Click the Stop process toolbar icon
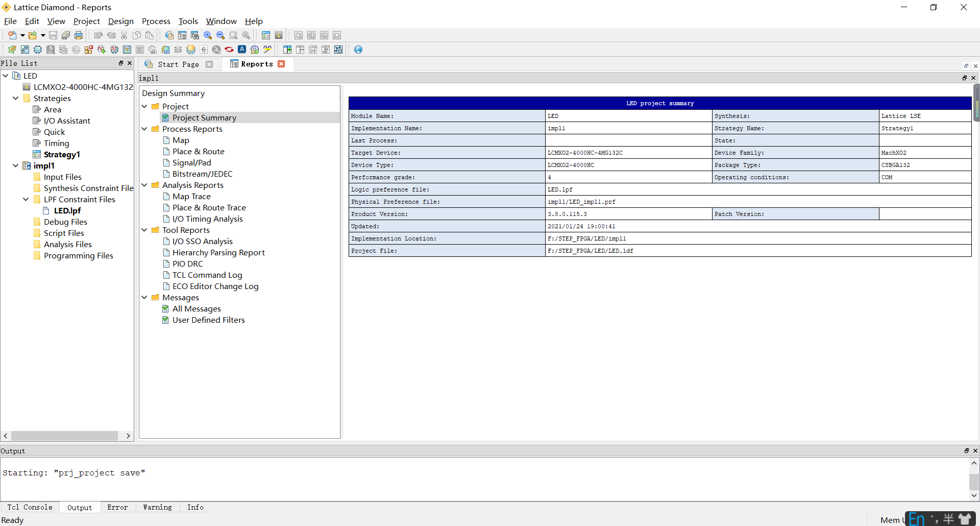The image size is (980, 526). (337, 35)
